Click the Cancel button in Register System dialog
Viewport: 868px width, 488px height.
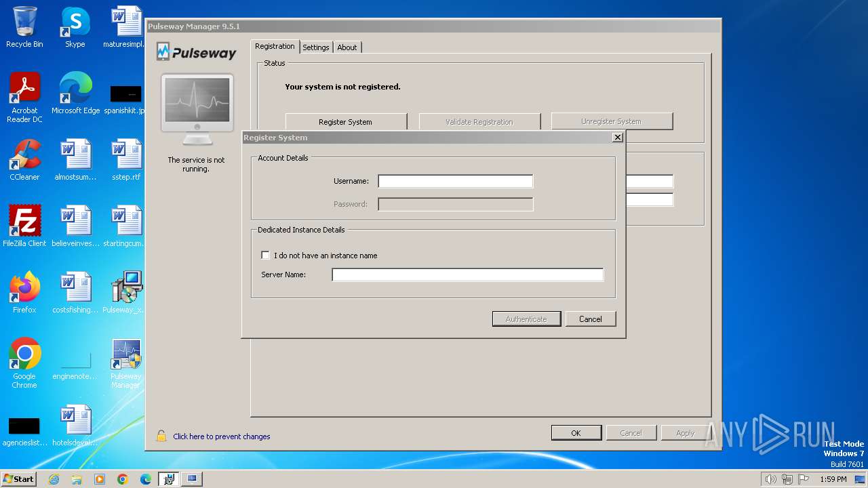tap(591, 319)
